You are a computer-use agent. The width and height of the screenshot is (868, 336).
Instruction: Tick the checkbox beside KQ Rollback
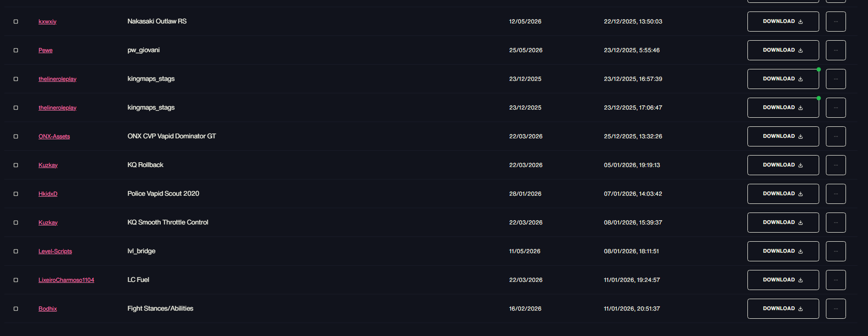point(16,165)
